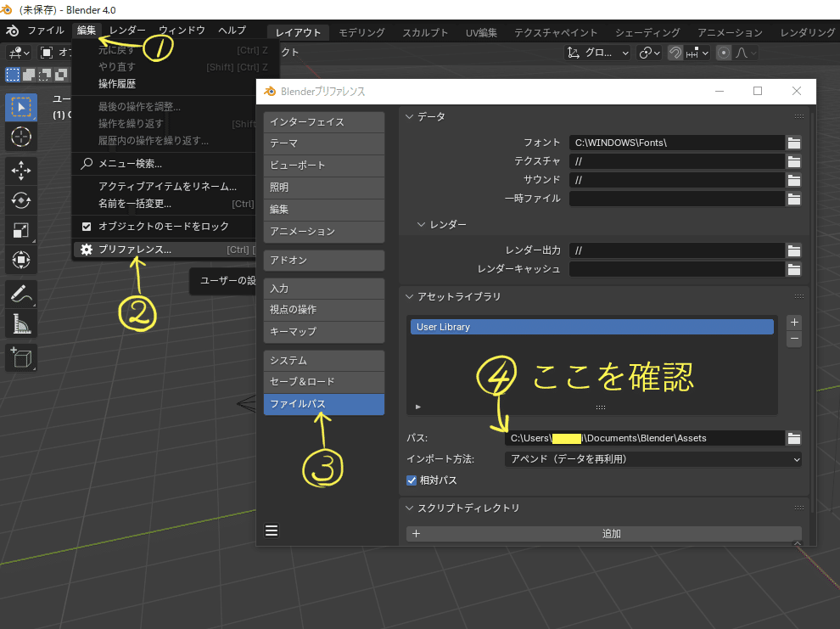The image size is (840, 629).
Task: Choose メニュー検索... in the edit menu
Action: (164, 164)
